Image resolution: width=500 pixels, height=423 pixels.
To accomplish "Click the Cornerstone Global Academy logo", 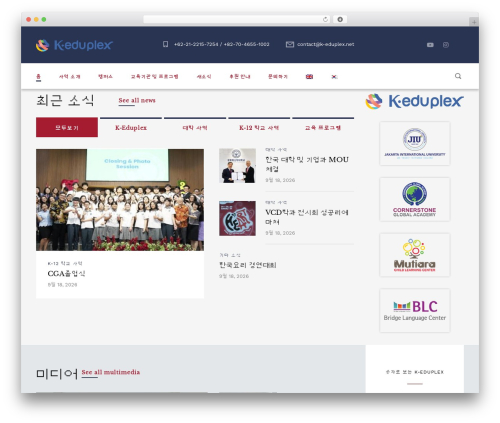I will (x=415, y=199).
